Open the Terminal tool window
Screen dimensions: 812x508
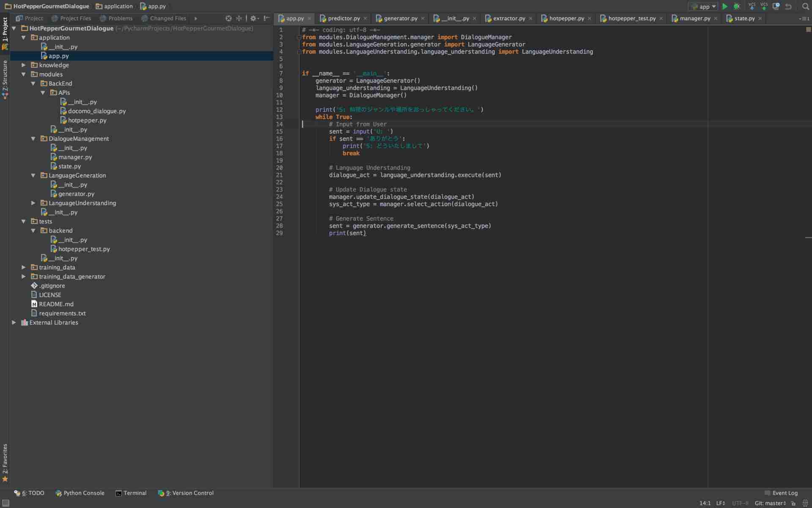pyautogui.click(x=131, y=493)
